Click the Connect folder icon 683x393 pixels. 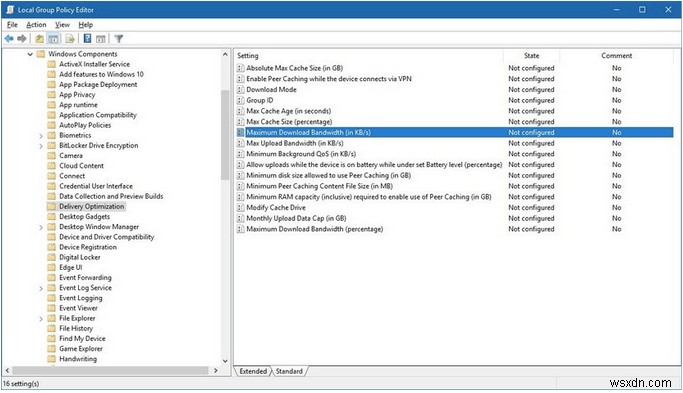pos(51,176)
